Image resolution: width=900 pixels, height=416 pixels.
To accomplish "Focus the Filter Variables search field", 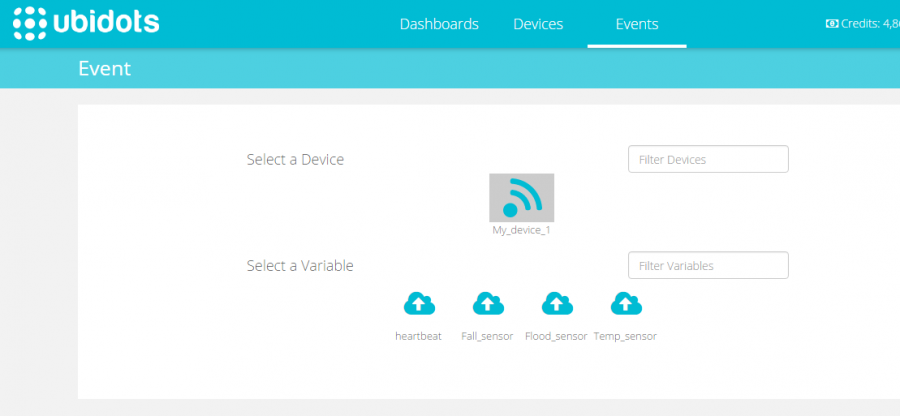I will pos(708,265).
